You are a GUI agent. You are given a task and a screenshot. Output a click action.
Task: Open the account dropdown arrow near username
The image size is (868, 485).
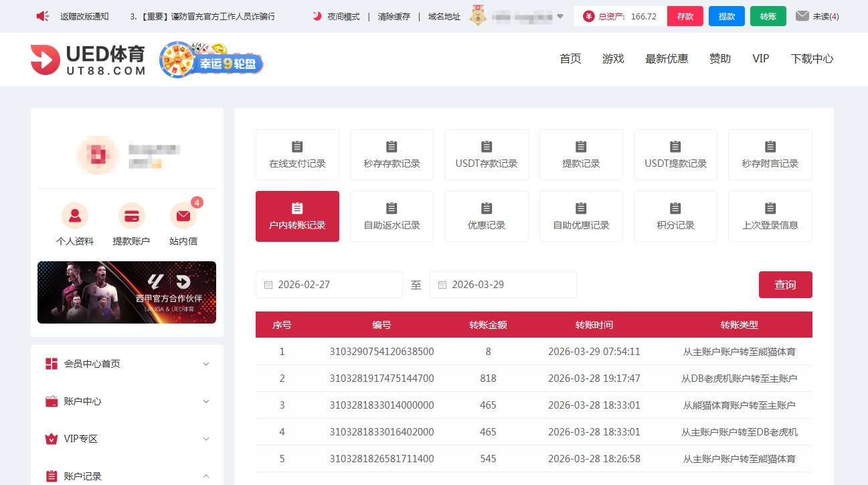tap(559, 16)
